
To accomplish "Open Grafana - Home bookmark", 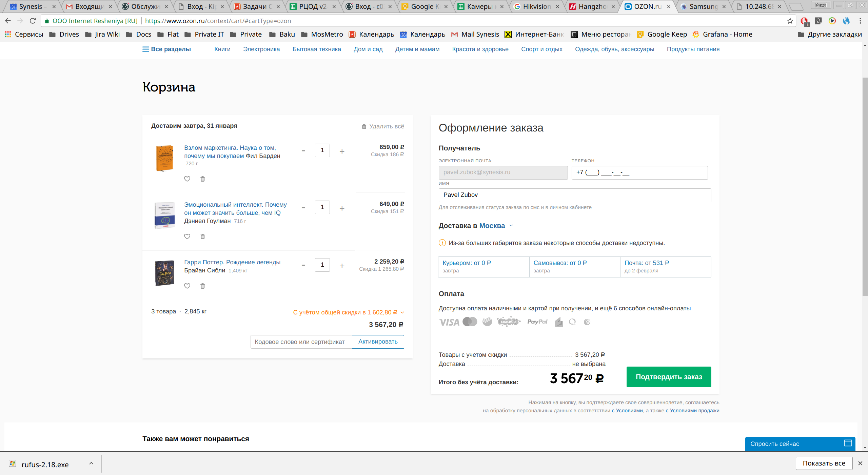I will [x=722, y=35].
